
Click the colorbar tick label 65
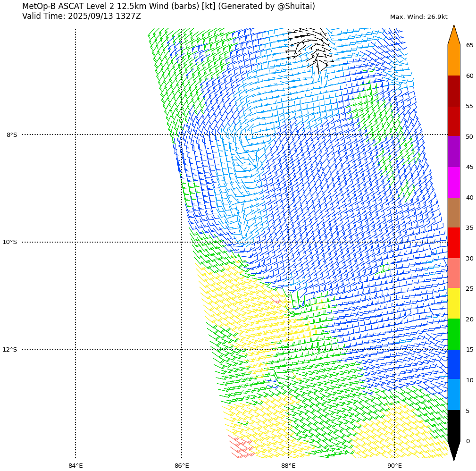469,45
